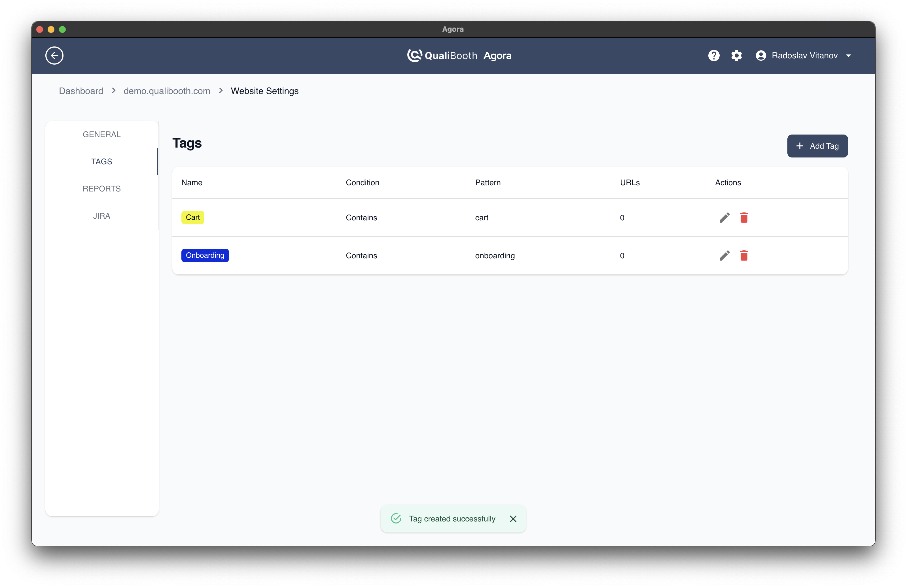Image resolution: width=907 pixels, height=588 pixels.
Task: Edit the Onboarding tag with pencil icon
Action: (x=724, y=255)
